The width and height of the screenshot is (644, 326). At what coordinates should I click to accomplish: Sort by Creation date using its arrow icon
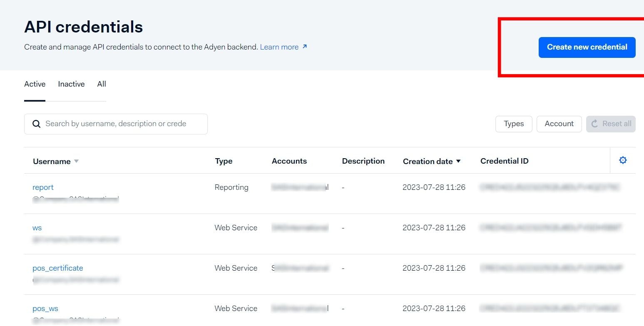pos(459,162)
